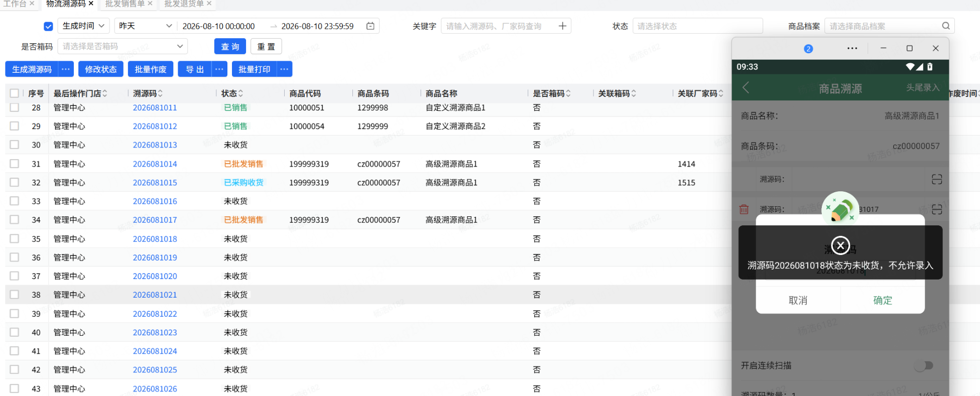Tap 头尾录入 in the phone header
The image size is (980, 396).
[923, 87]
